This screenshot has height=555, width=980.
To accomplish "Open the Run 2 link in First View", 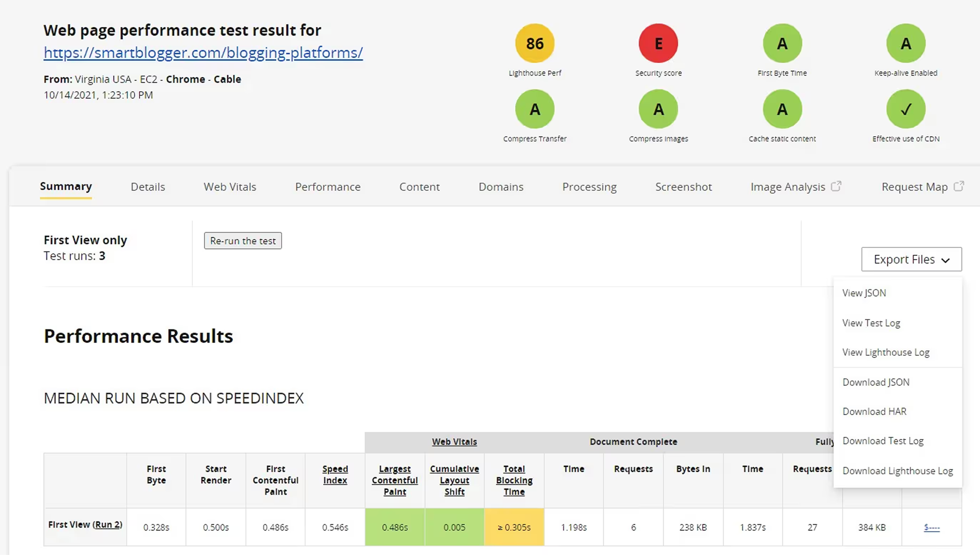I will click(x=107, y=524).
